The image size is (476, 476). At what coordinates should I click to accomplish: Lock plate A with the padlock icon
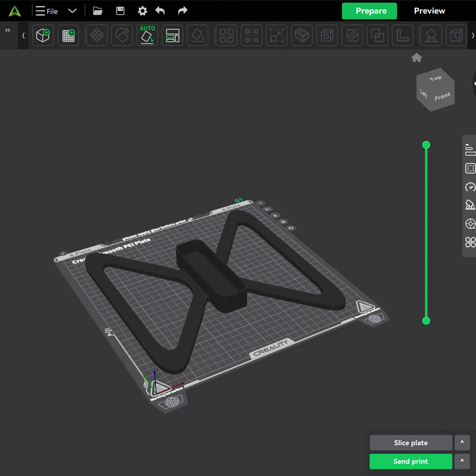click(x=283, y=222)
